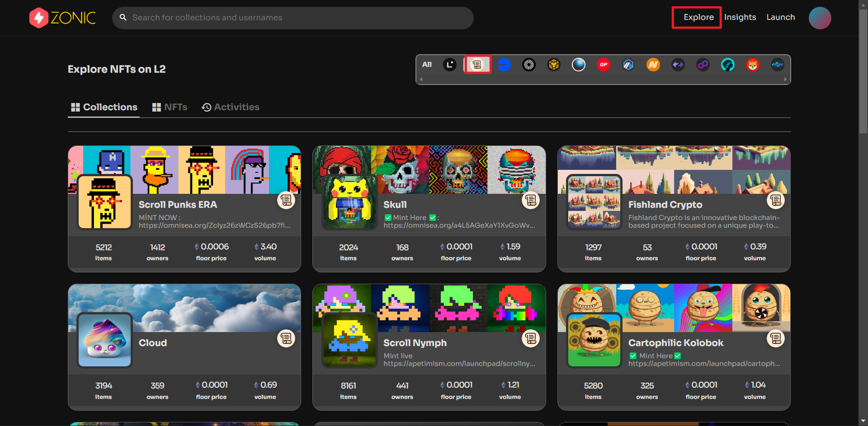
Task: Filter by Optimism OP icon
Action: click(x=604, y=65)
